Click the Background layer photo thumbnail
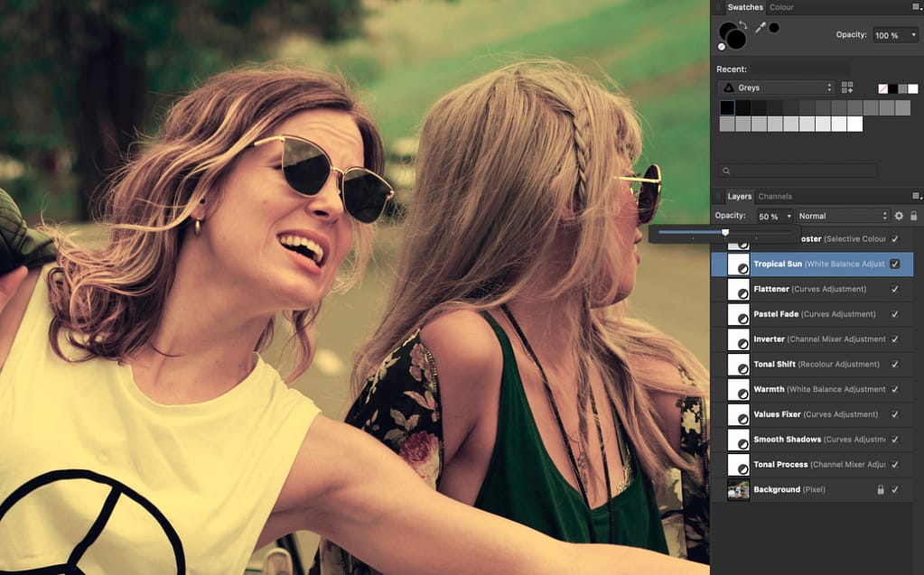This screenshot has width=924, height=575. point(738,489)
